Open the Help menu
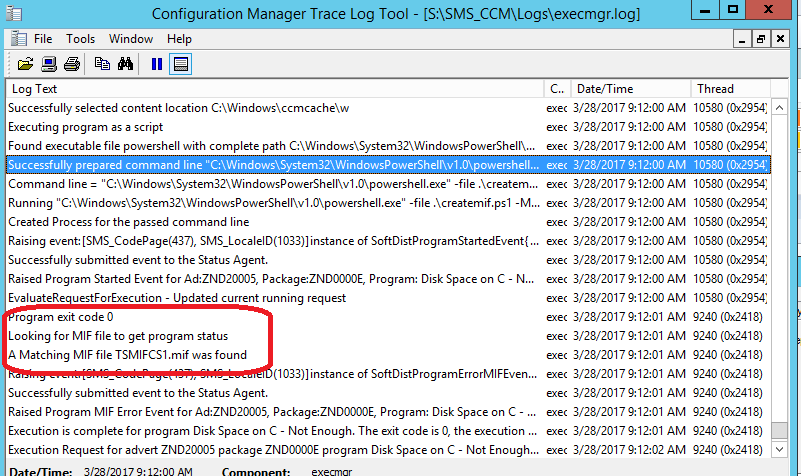The width and height of the screenshot is (801, 476). (179, 39)
